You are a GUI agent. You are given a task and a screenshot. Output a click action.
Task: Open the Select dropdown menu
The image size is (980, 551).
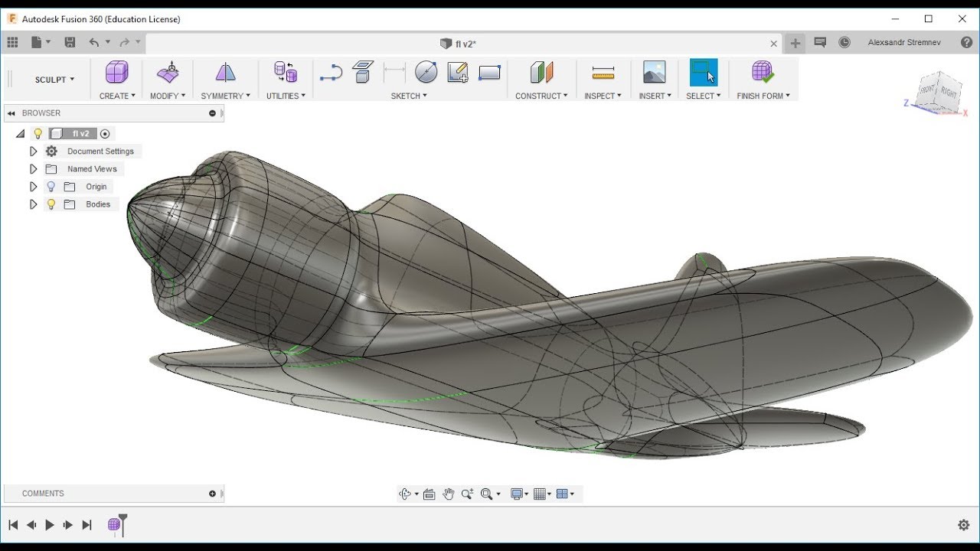[703, 96]
